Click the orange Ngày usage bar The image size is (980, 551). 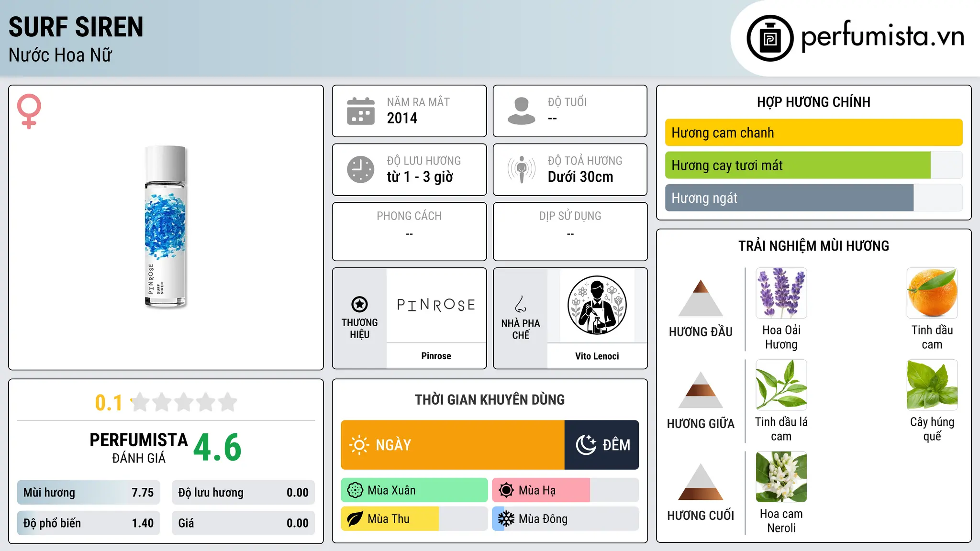coord(453,445)
